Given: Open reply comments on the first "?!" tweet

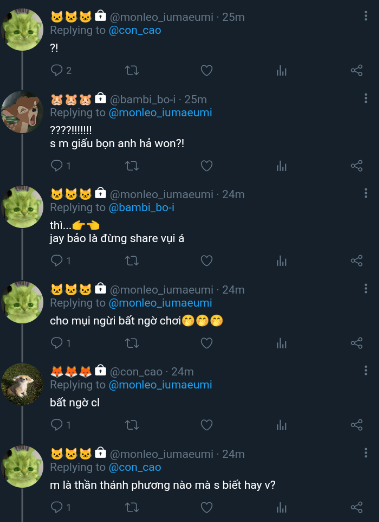Looking at the screenshot, I should point(61,70).
